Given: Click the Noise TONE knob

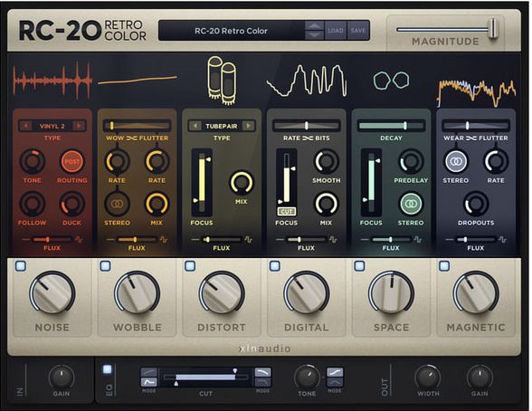Looking at the screenshot, I should click(x=33, y=161).
